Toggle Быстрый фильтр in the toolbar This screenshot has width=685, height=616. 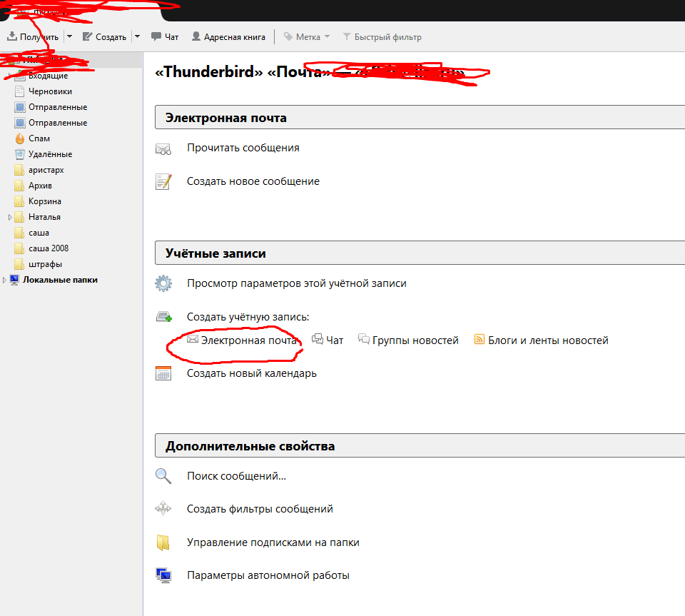click(x=382, y=36)
